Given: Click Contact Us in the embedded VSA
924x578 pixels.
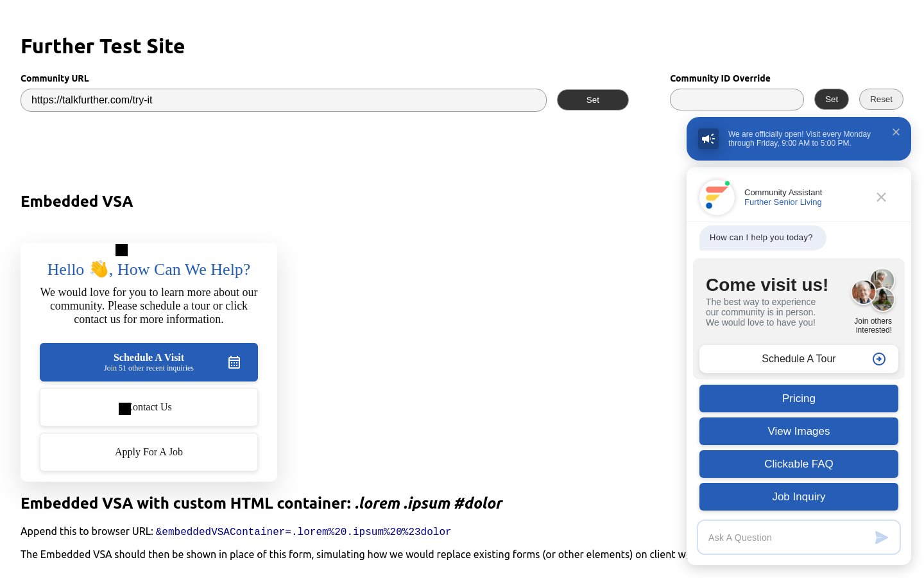Looking at the screenshot, I should 149,407.
